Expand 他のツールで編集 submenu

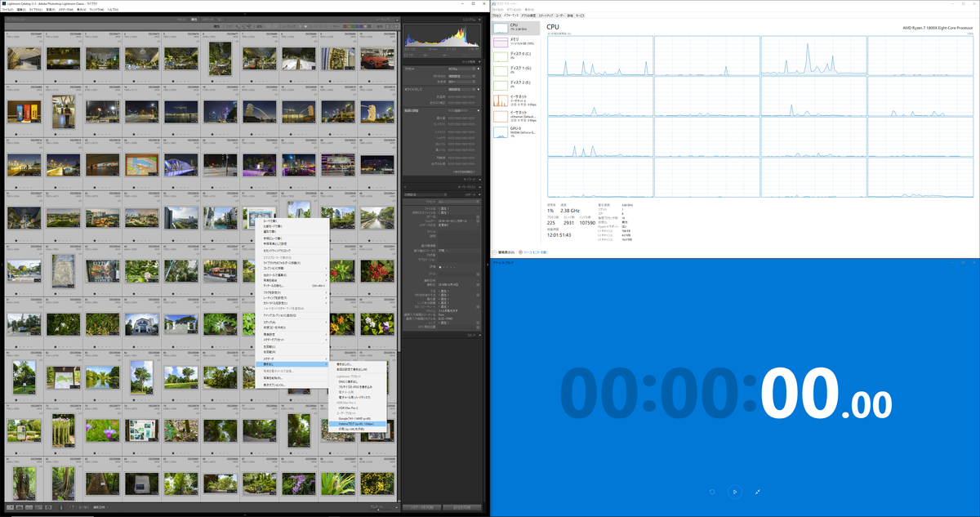pyautogui.click(x=292, y=275)
